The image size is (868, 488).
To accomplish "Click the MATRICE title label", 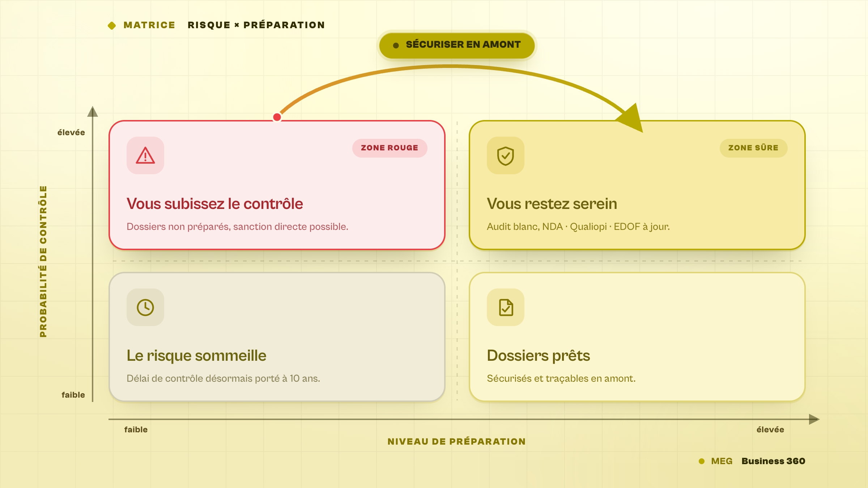I will tap(149, 25).
